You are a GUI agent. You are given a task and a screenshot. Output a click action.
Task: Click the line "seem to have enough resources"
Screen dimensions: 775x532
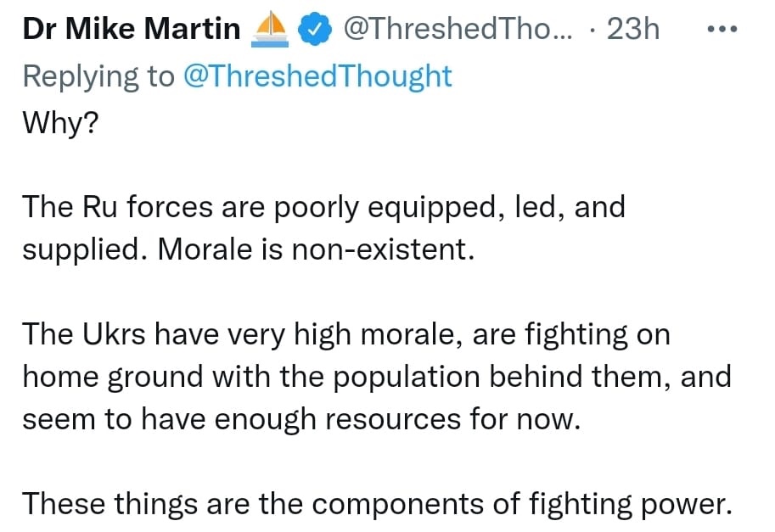click(x=300, y=419)
